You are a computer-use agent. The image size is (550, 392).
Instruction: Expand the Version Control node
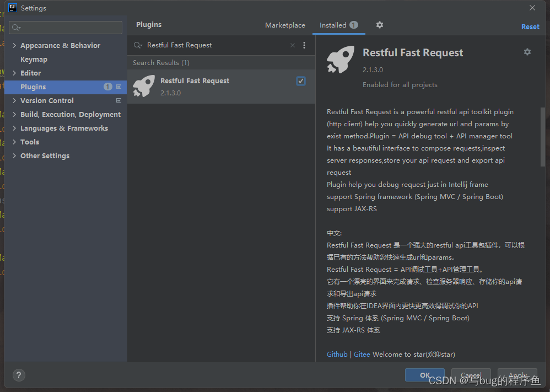click(x=14, y=100)
